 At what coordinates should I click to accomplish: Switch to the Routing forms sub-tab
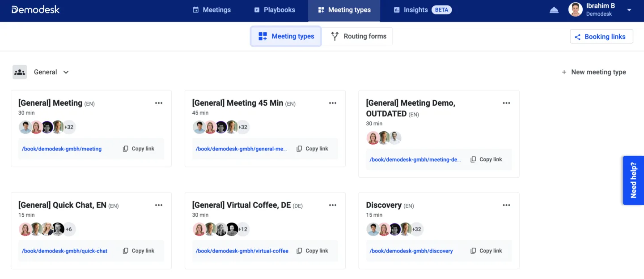click(358, 36)
